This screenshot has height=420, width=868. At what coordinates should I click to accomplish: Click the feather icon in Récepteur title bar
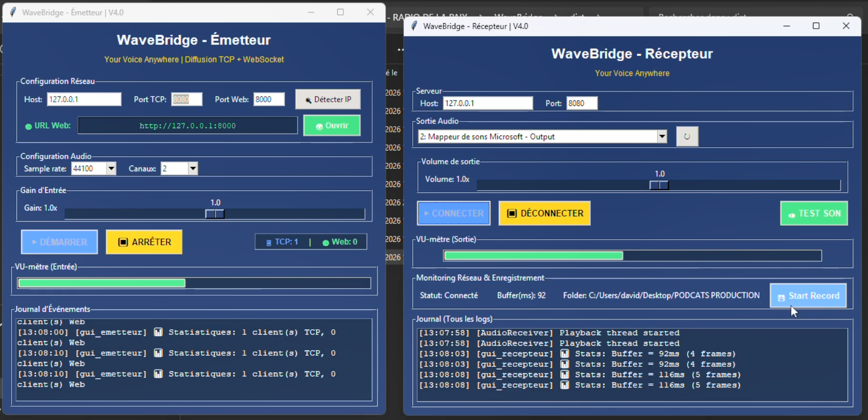[x=414, y=26]
